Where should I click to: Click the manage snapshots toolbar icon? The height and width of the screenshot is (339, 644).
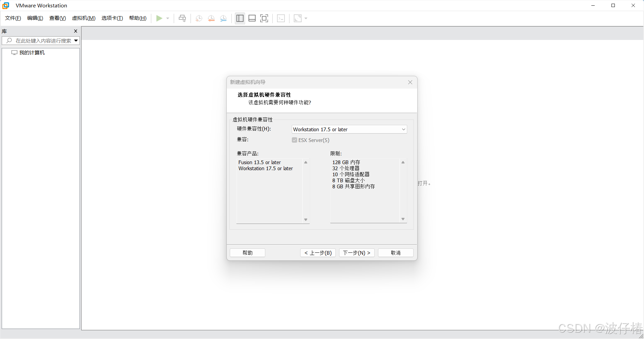pyautogui.click(x=223, y=18)
